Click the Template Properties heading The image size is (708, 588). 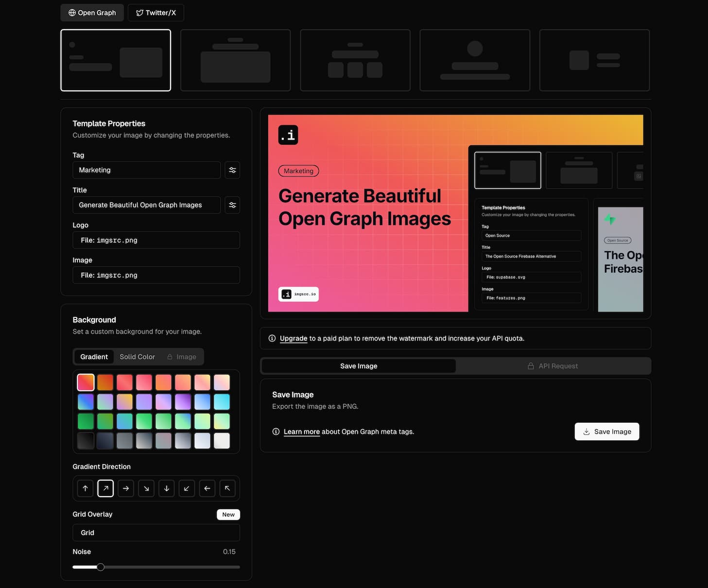109,123
